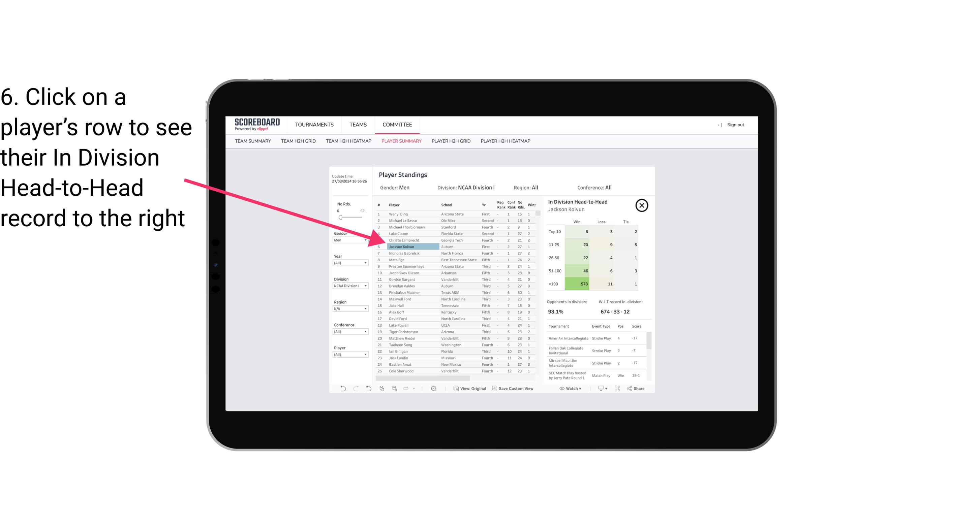This screenshot has width=980, height=527.
Task: Toggle the Region N/A filter
Action: point(348,308)
